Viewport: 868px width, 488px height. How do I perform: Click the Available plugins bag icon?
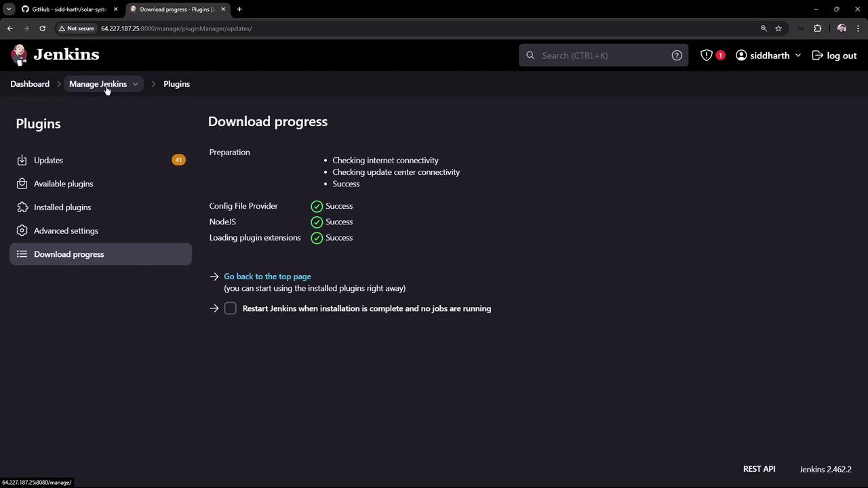click(x=22, y=184)
